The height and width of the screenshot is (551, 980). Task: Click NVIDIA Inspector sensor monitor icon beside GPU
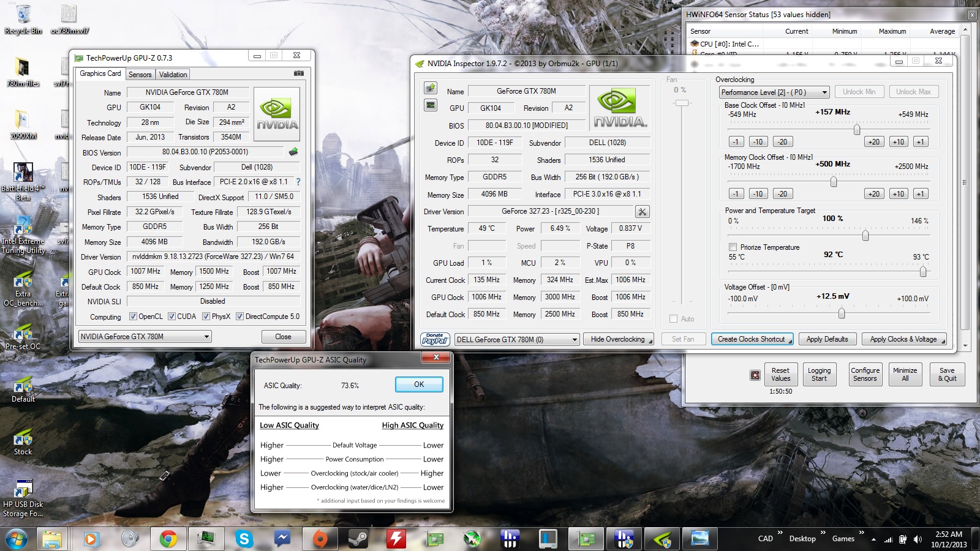pos(430,105)
